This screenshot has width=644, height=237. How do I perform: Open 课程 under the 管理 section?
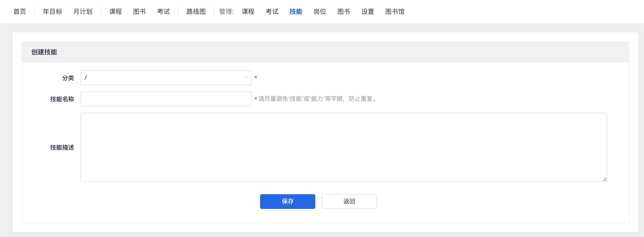tap(248, 12)
